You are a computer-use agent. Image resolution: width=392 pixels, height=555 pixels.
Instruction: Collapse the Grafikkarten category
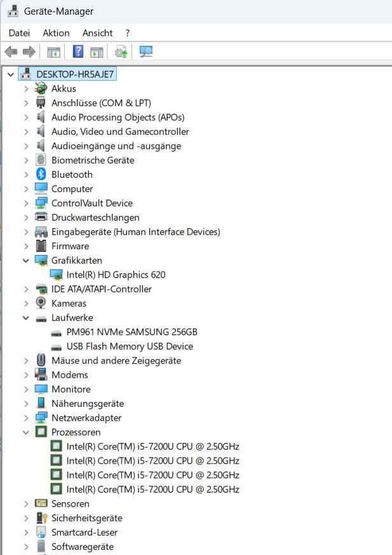point(26,261)
